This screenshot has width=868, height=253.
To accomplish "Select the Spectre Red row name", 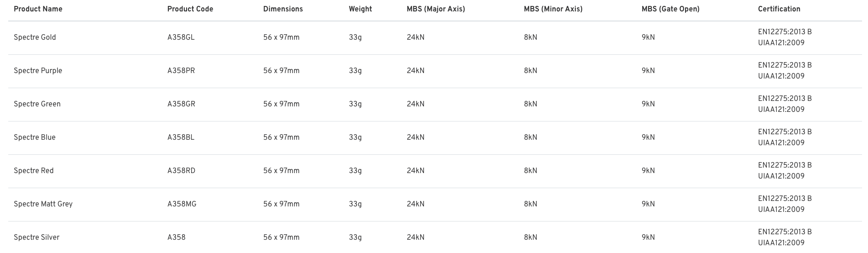I will click(x=34, y=171).
